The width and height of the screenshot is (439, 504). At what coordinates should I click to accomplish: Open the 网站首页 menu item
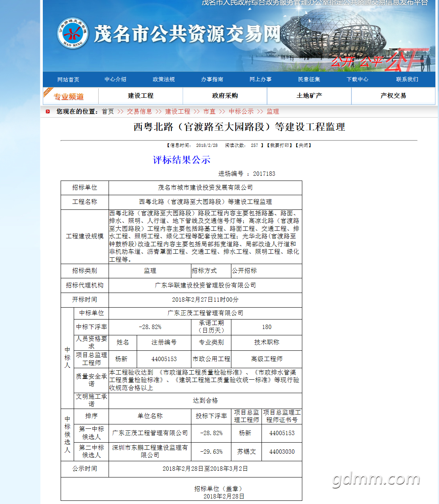68,80
